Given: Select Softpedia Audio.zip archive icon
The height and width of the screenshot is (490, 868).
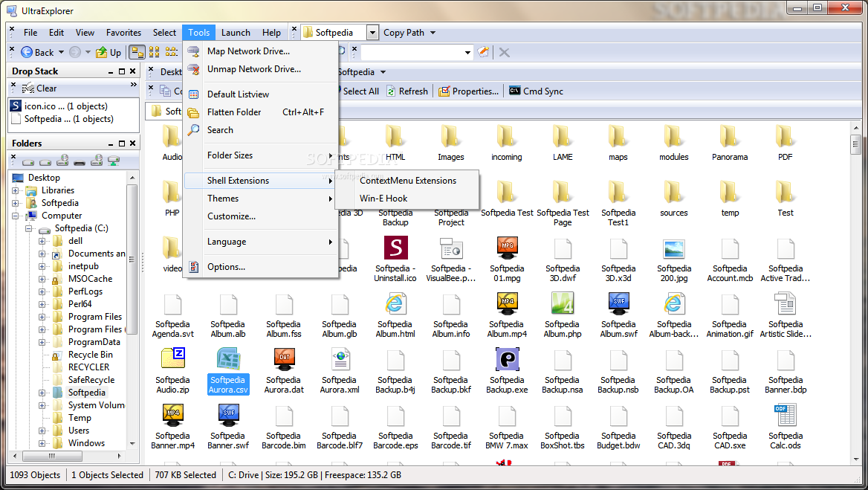Looking at the screenshot, I should (172, 359).
